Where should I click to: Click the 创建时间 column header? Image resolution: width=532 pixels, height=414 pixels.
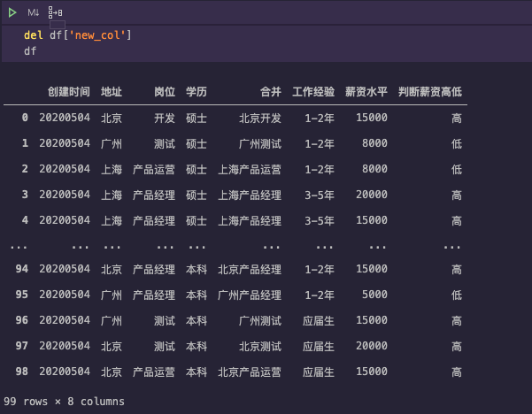(x=68, y=92)
